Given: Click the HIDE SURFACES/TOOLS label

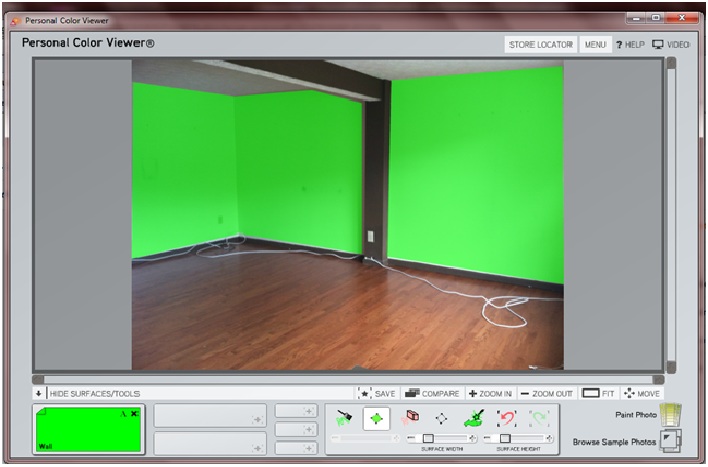Looking at the screenshot, I should click(x=95, y=394).
